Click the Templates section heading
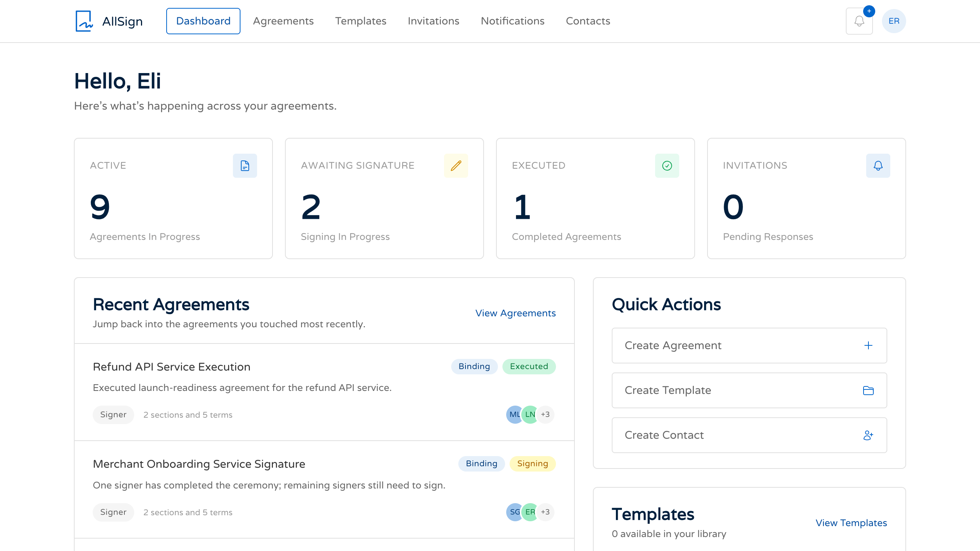980x551 pixels. [x=653, y=514]
